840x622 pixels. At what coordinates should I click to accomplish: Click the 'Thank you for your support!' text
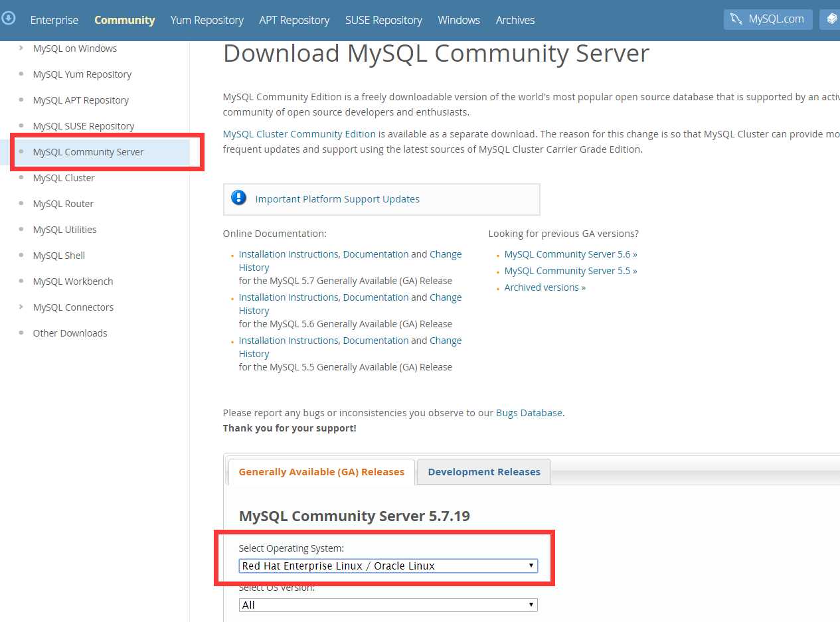coord(290,428)
